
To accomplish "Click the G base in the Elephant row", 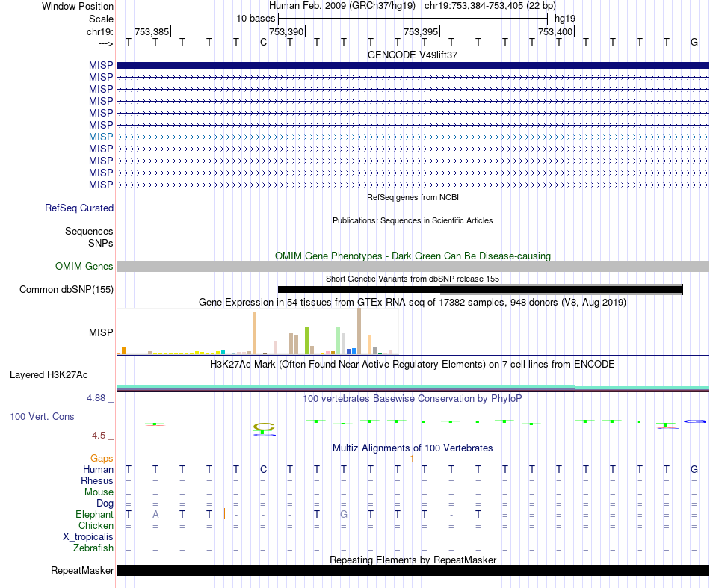I will pos(344,515).
